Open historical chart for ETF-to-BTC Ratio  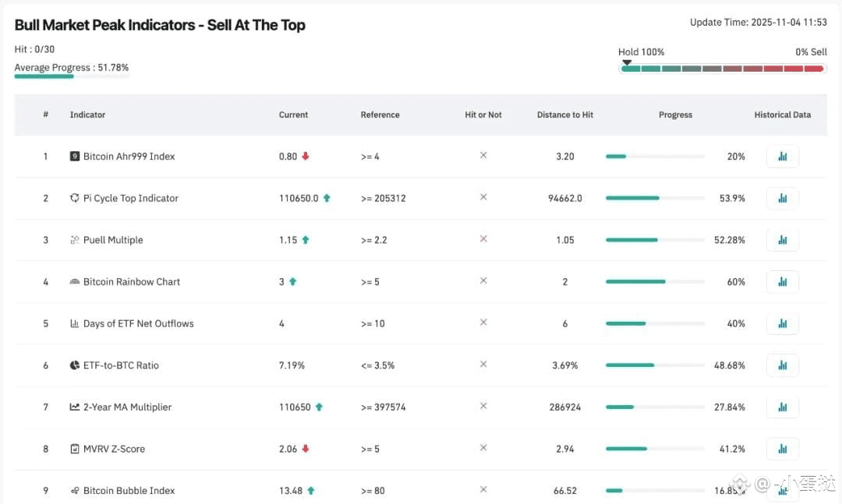pos(782,365)
